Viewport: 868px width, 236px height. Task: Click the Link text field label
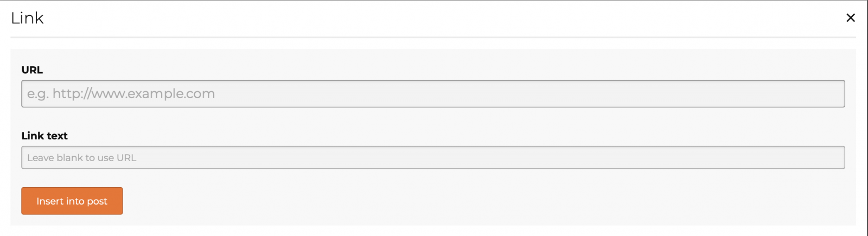pos(44,136)
